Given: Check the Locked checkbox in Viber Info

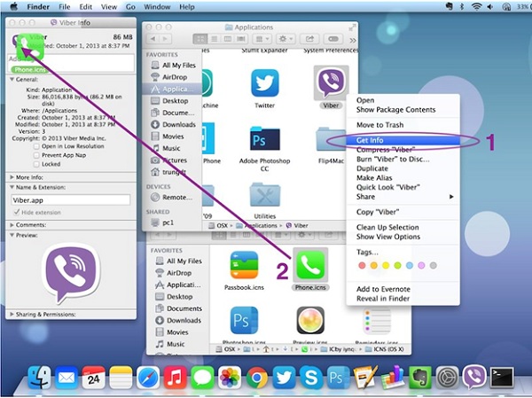Looking at the screenshot, I should click(x=36, y=164).
